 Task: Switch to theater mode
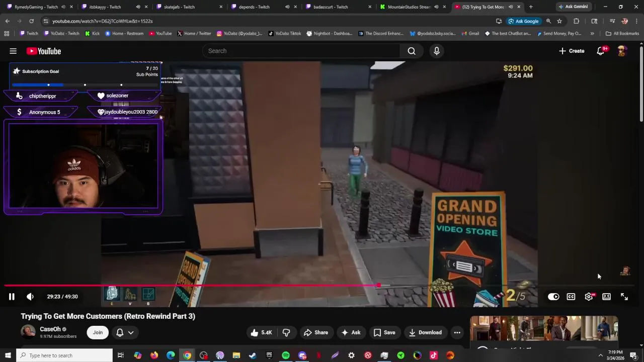607,297
